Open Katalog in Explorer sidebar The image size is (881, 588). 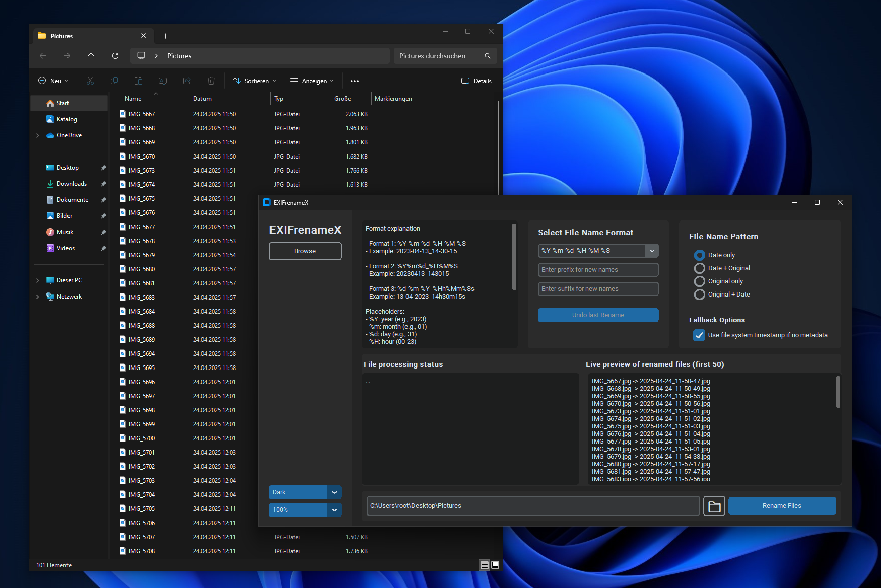(x=66, y=119)
